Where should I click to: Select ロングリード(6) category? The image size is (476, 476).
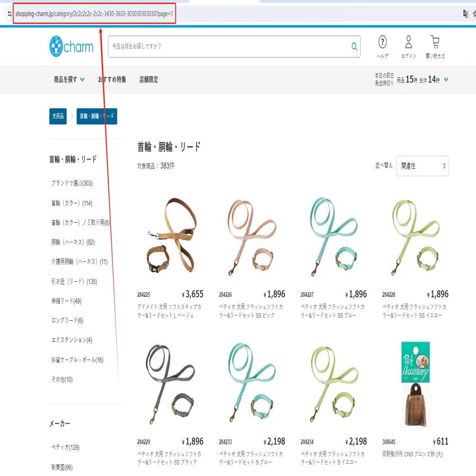[67, 320]
